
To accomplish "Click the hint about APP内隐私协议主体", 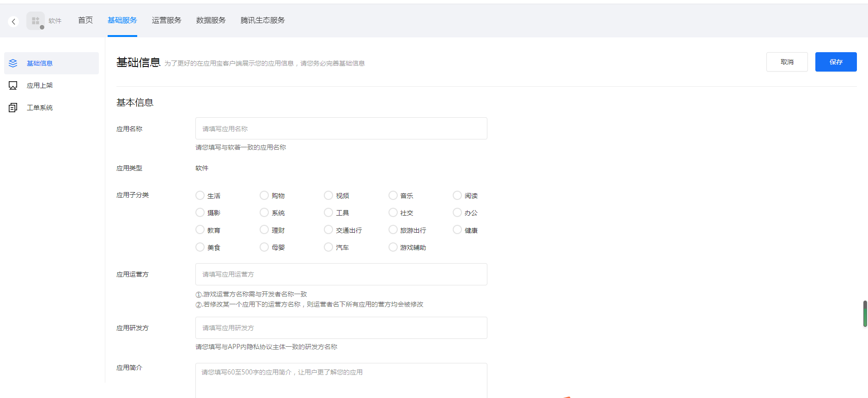I will pyautogui.click(x=267, y=347).
